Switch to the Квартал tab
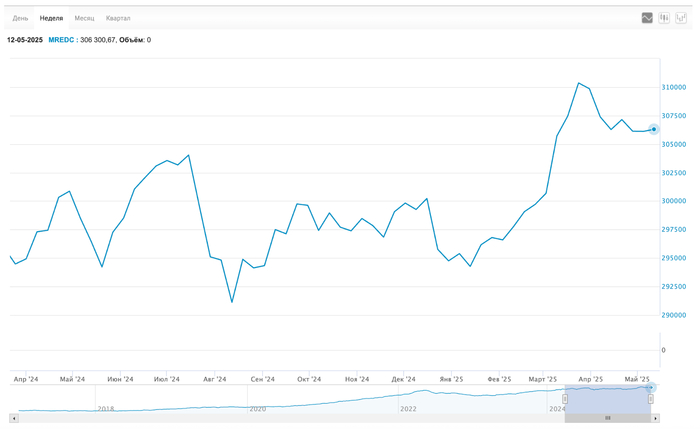This screenshot has width=700, height=429. pyautogui.click(x=118, y=18)
